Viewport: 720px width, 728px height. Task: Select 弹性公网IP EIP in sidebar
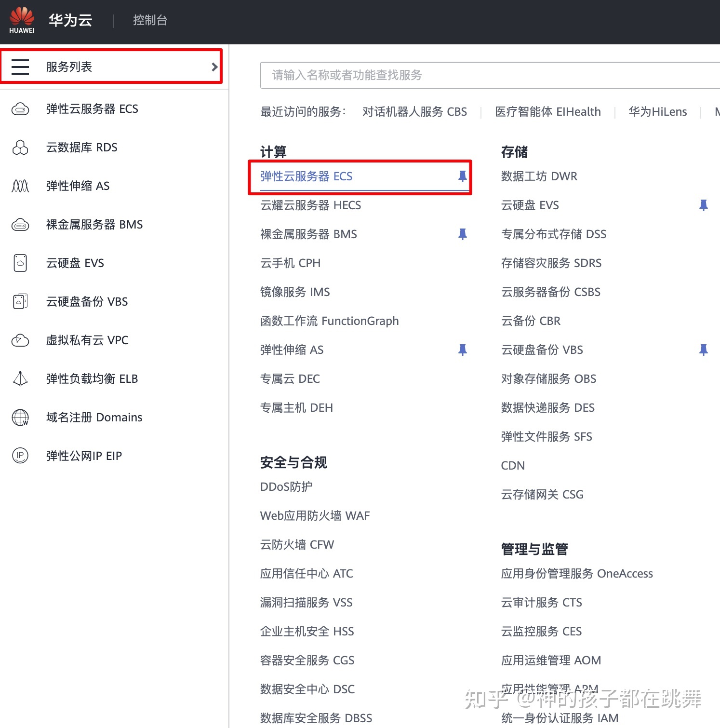pyautogui.click(x=84, y=456)
